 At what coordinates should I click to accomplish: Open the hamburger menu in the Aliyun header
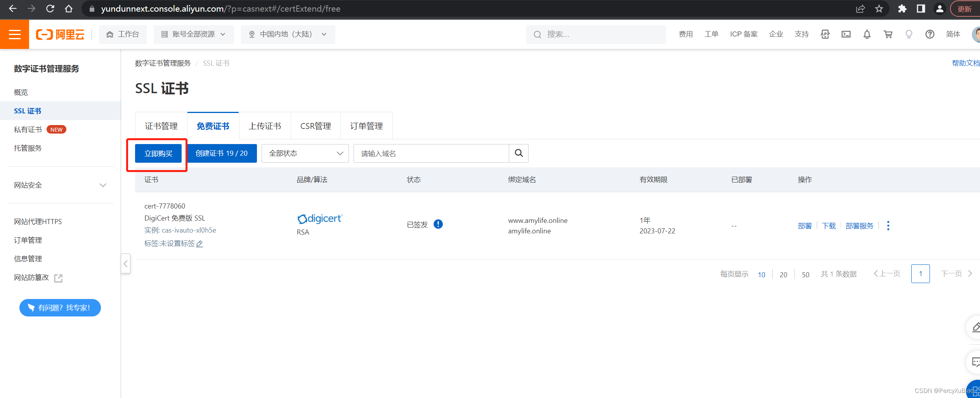(14, 35)
